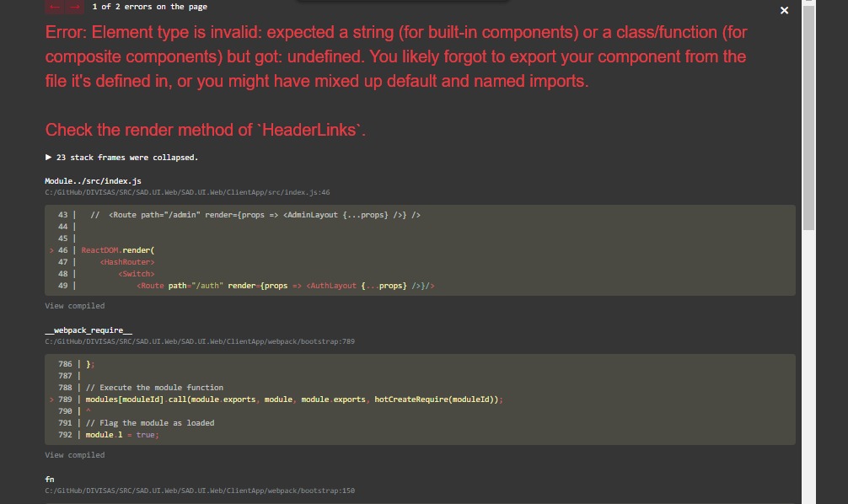Click the X to dismiss the error overlay
The height and width of the screenshot is (504, 848).
point(783,10)
